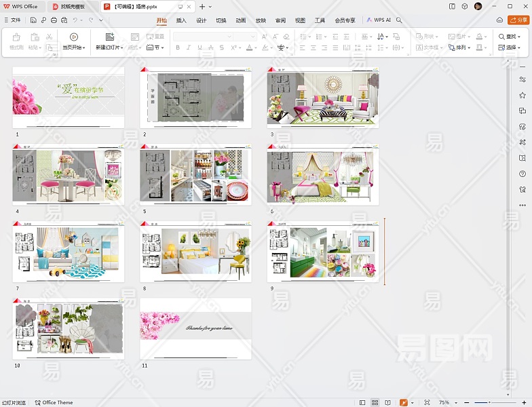This screenshot has height=407, width=532.
Task: Click the Find (查找) icon
Action: [x=501, y=37]
